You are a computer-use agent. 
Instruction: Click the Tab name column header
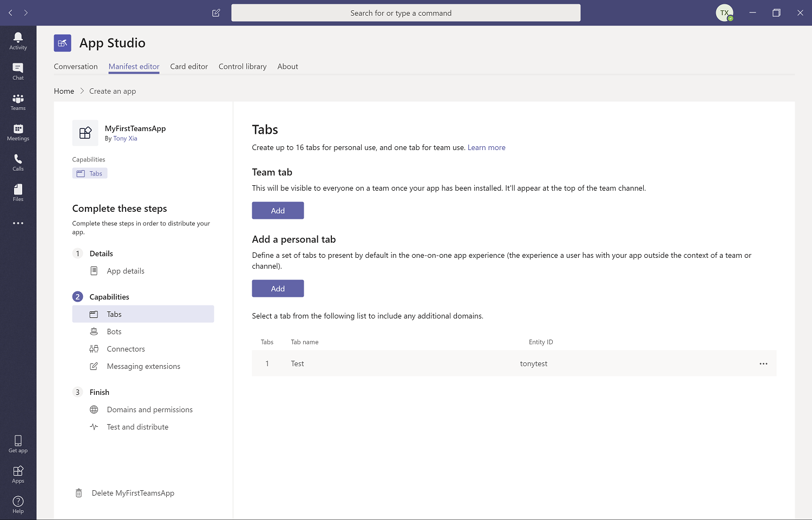(x=305, y=342)
